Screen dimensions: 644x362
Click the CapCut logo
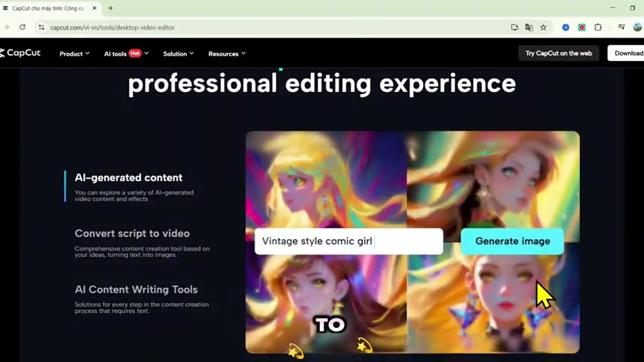click(x=20, y=53)
